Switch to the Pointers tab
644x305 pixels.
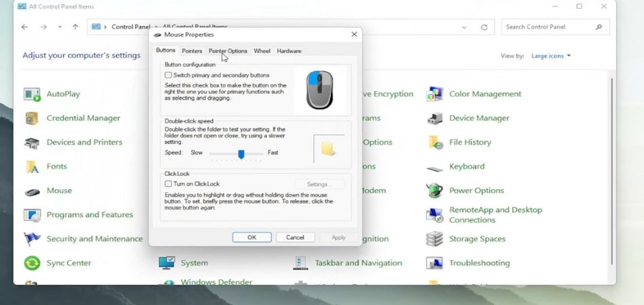[193, 51]
